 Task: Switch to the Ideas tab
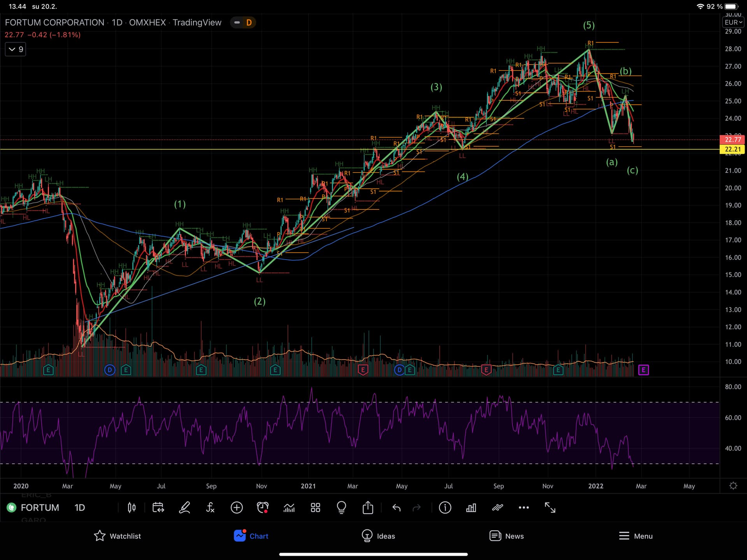click(x=378, y=536)
